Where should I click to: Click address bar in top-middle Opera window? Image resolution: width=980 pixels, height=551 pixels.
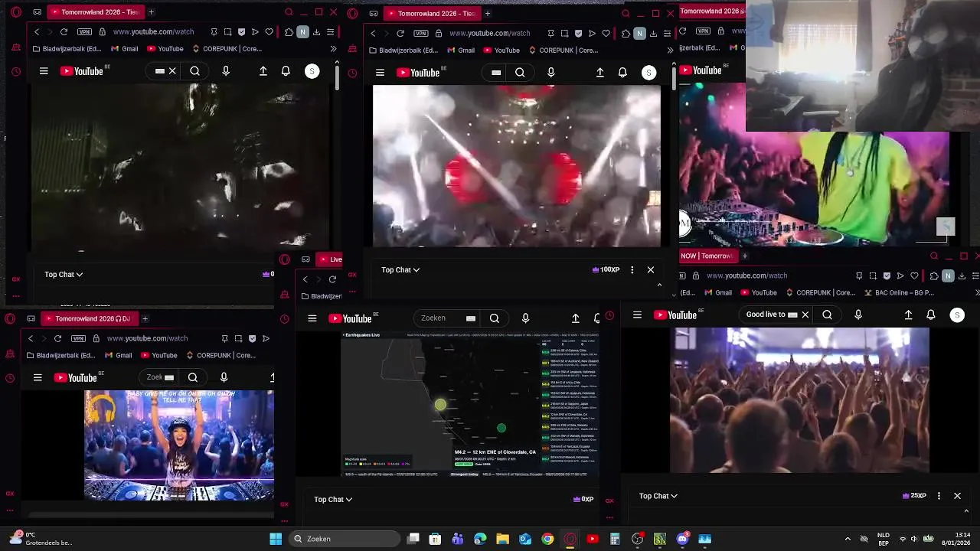pos(490,34)
